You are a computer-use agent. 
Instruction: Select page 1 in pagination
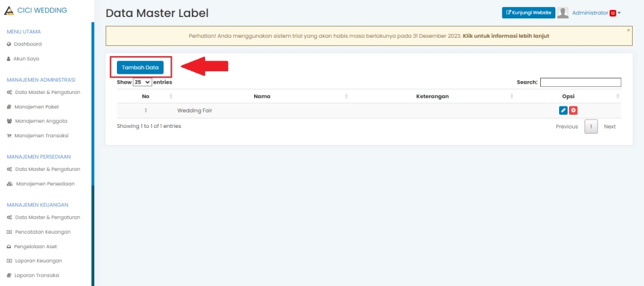coord(591,127)
